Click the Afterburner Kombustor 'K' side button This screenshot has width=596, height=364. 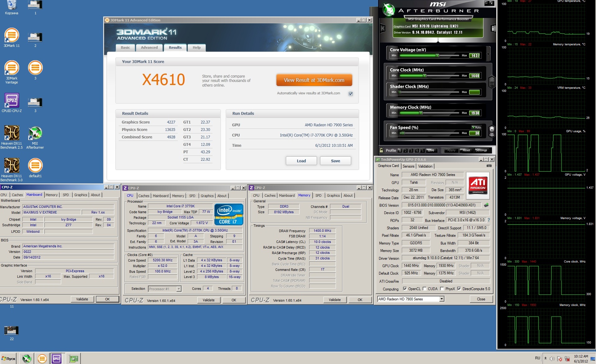coord(383,29)
